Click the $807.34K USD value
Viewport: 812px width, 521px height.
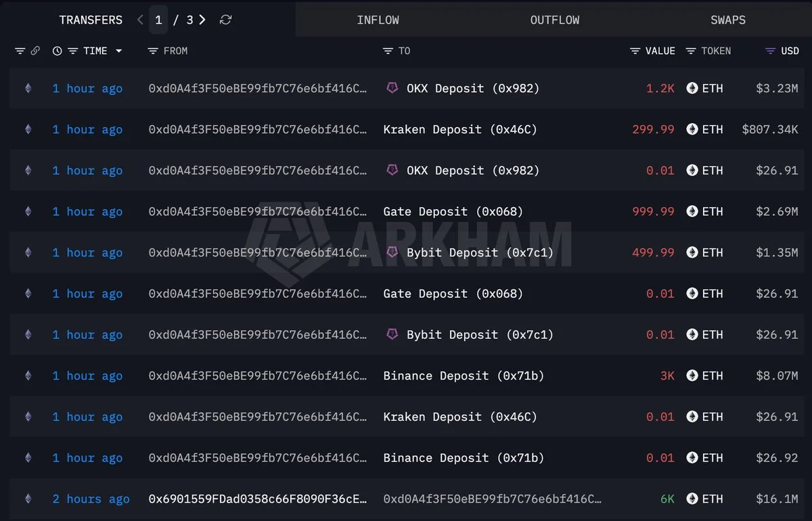tap(770, 129)
